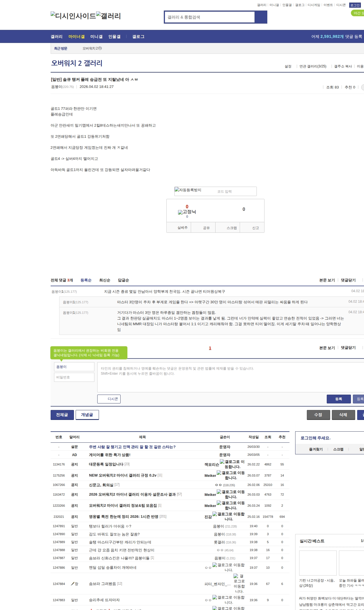This screenshot has width=364, height=610.
Task: Click 본문 보기 above the comment list
Action: click(x=327, y=280)
